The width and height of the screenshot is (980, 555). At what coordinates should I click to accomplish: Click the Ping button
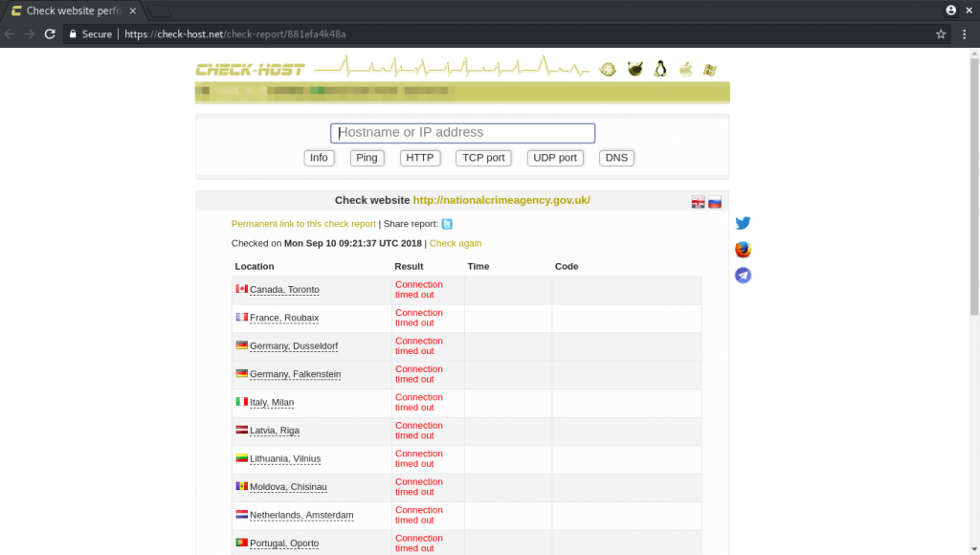pyautogui.click(x=367, y=158)
